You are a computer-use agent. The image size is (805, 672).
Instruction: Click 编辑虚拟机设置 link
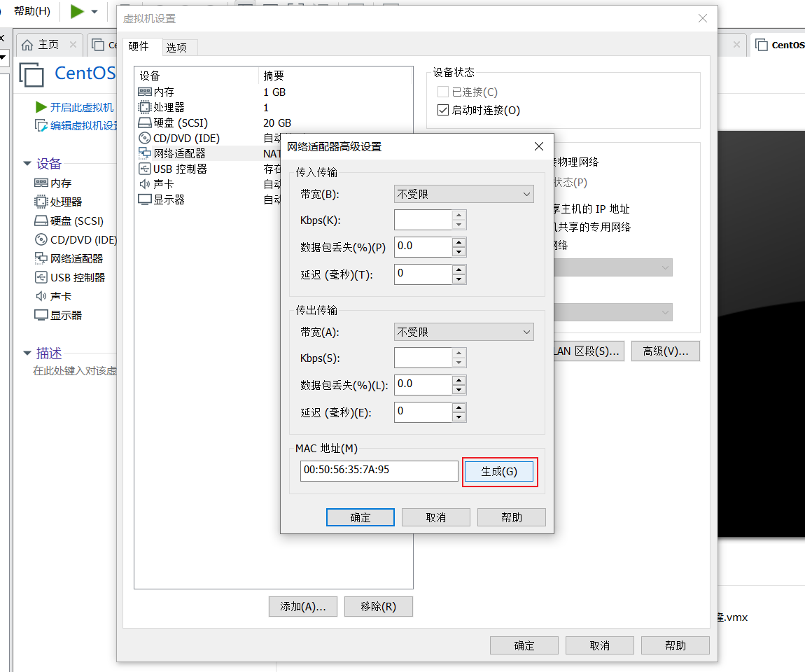84,126
